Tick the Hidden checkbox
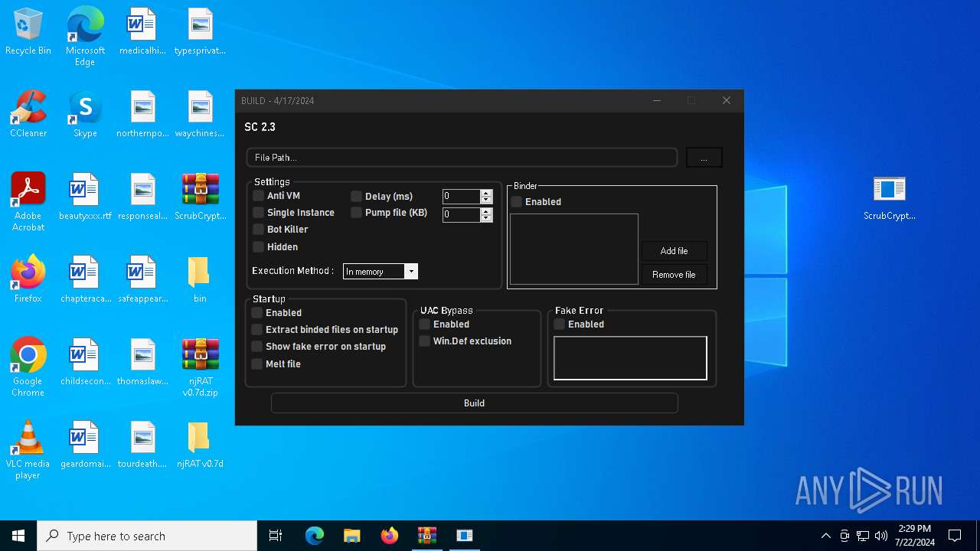 pyautogui.click(x=258, y=247)
